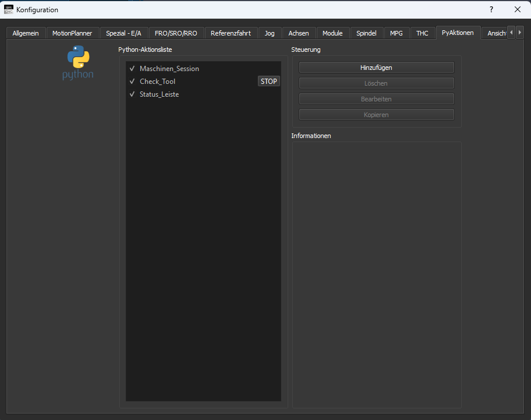Switch to the THC tab
This screenshot has width=531, height=420.
422,33
